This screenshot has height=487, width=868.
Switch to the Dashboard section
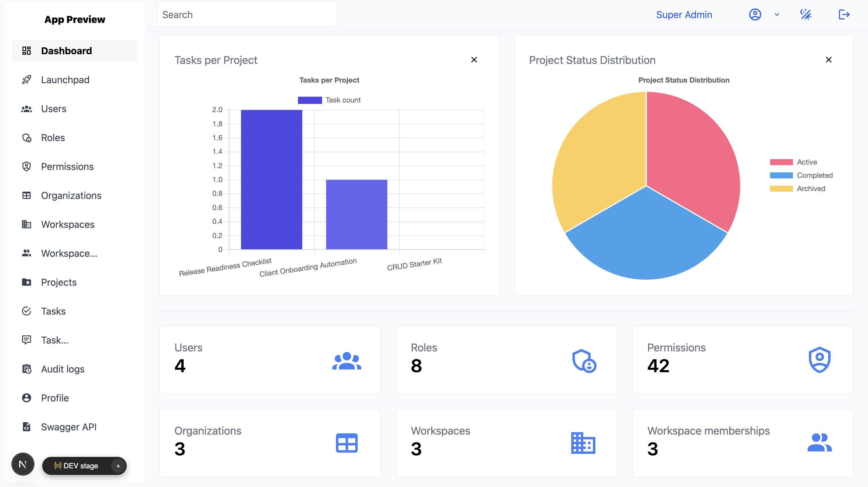click(x=66, y=51)
